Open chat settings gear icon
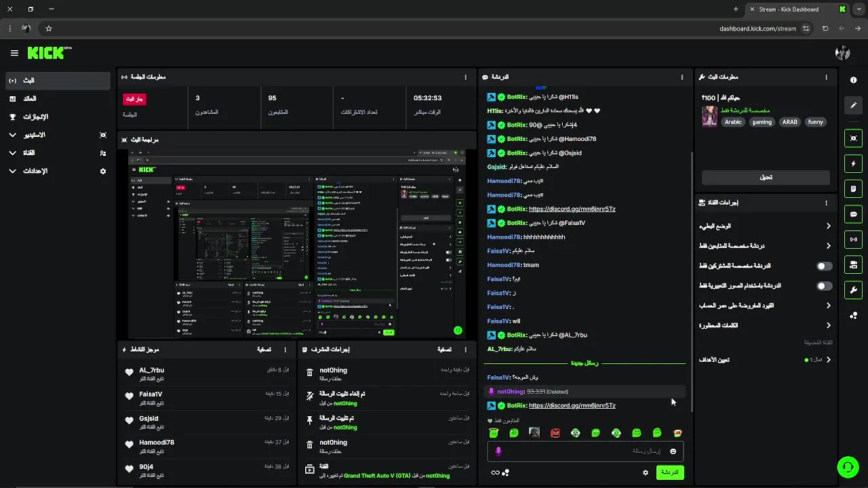The height and width of the screenshot is (488, 868). [x=646, y=472]
